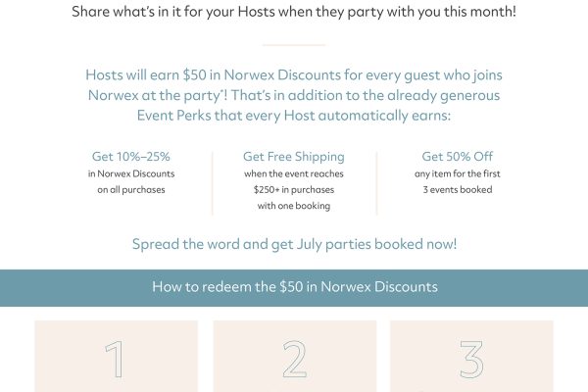Click the "Hosts will earn $50" line

[294, 74]
